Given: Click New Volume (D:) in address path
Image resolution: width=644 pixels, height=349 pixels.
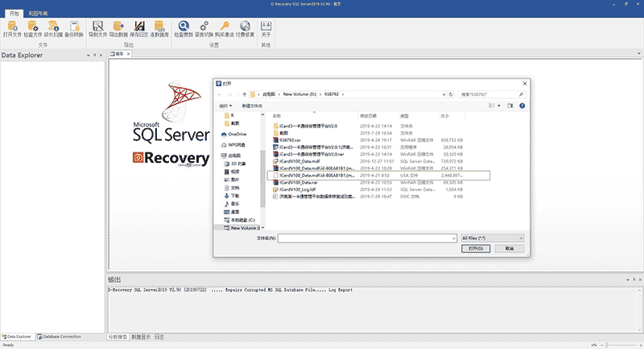Looking at the screenshot, I should tap(299, 94).
